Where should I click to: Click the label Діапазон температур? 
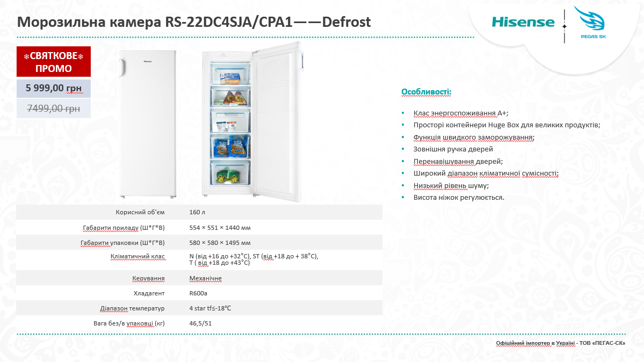(x=132, y=308)
